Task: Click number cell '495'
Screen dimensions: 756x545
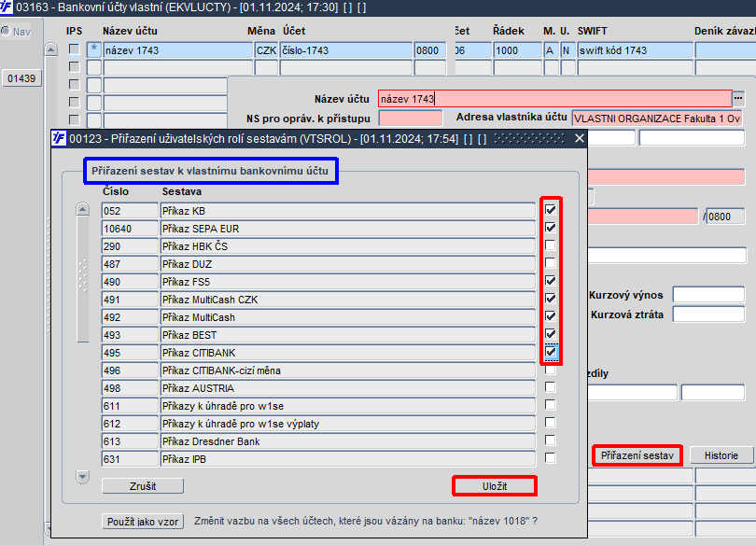Action: click(130, 353)
